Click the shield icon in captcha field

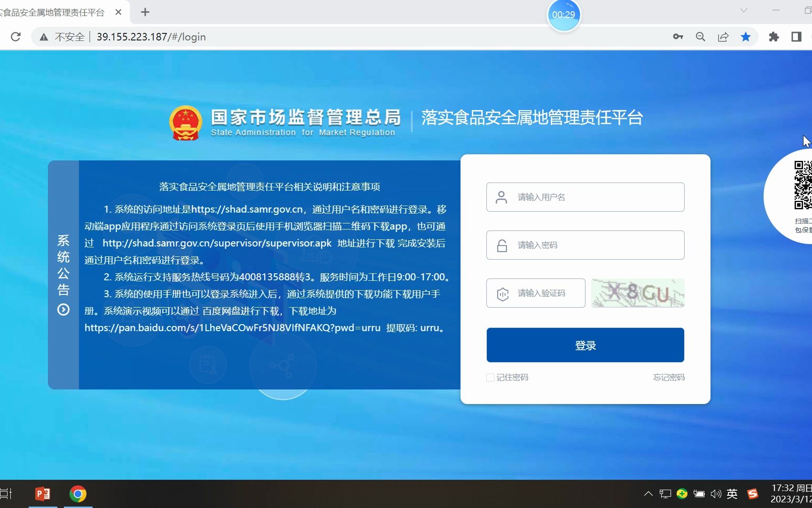pos(502,294)
